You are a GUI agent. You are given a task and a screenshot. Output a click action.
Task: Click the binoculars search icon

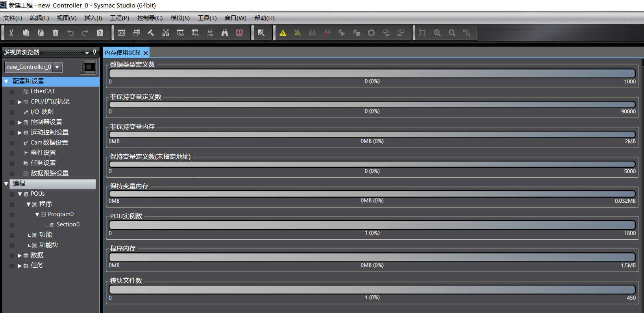[225, 33]
